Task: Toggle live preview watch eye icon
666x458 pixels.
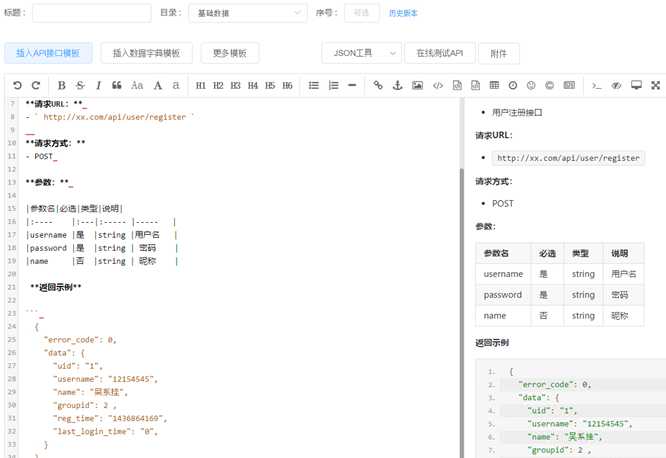Action: click(616, 85)
